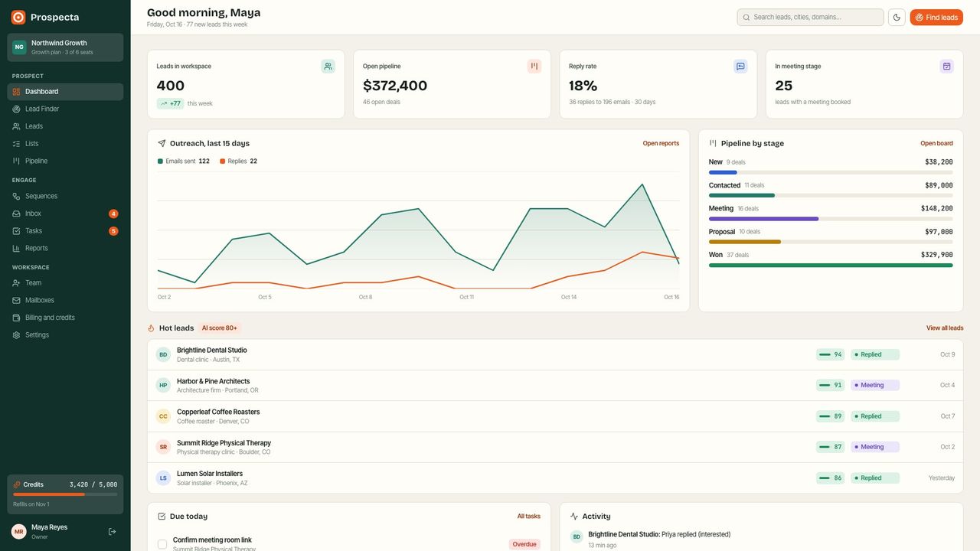Click the calendar icon on In meeting stage card

tap(947, 67)
